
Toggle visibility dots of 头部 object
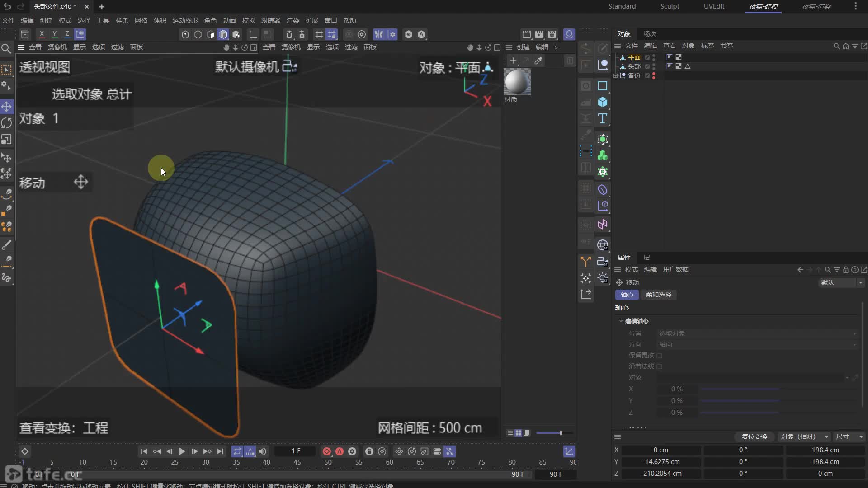point(654,66)
